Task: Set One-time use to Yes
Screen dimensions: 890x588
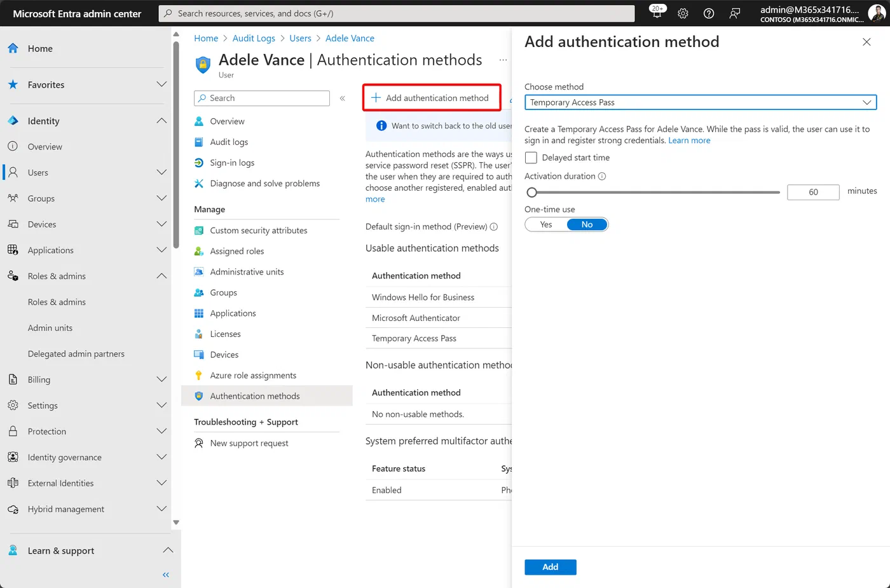Action: pyautogui.click(x=546, y=224)
